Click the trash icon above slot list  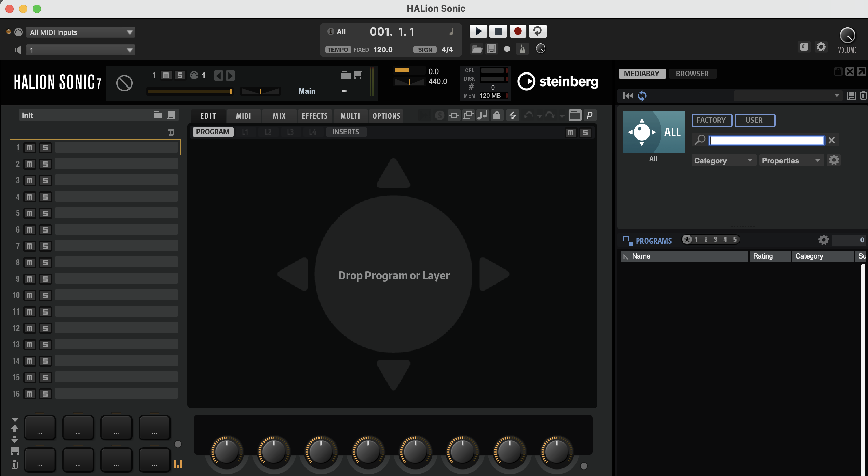click(171, 132)
